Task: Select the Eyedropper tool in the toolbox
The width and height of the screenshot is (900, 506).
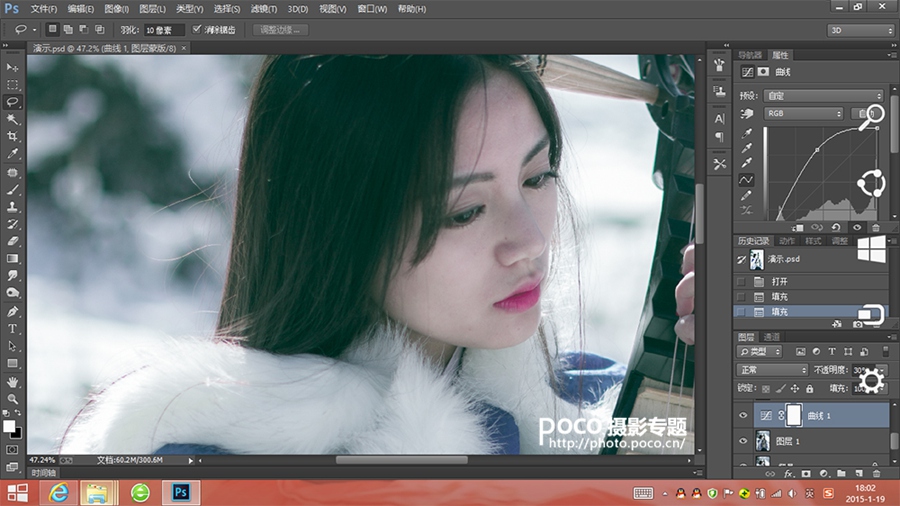Action: click(x=13, y=154)
